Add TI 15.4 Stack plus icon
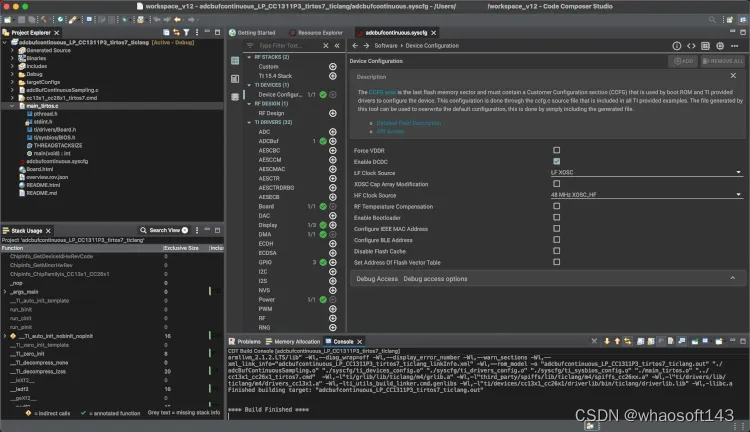Viewport: 750px width, 432px height. coord(332,76)
